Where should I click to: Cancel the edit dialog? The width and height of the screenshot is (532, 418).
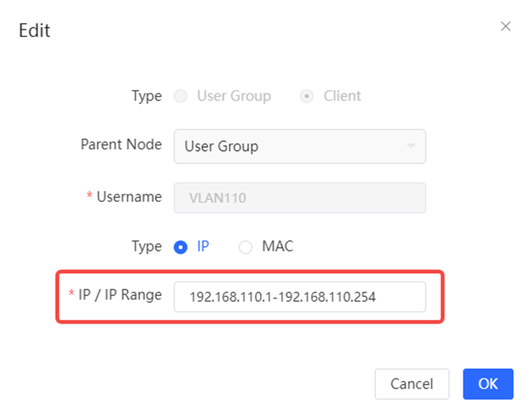[x=412, y=384]
